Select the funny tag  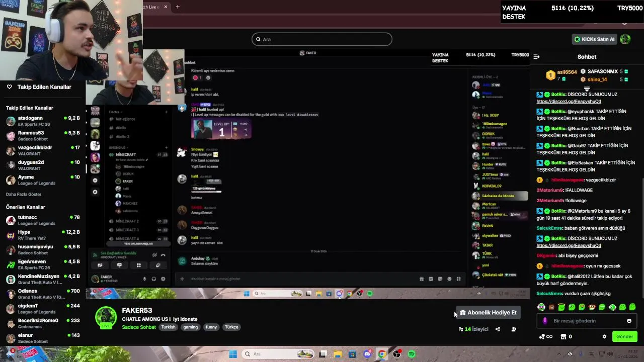(211, 327)
